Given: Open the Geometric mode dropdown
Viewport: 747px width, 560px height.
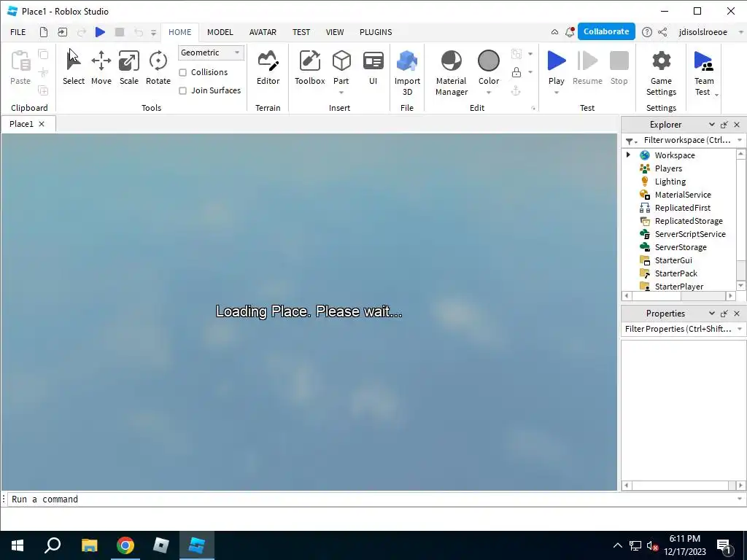Looking at the screenshot, I should 211,52.
